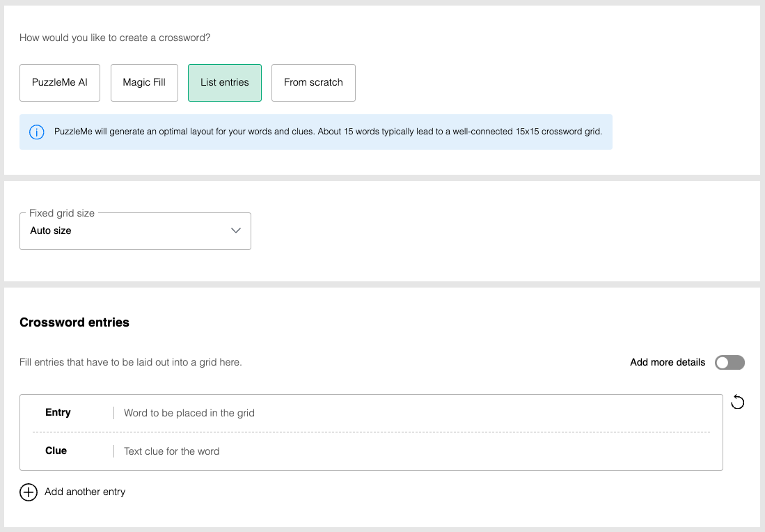Screen dimensions: 765x532
Task: Click the 'Crossword entries' section heading
Action: (x=74, y=322)
